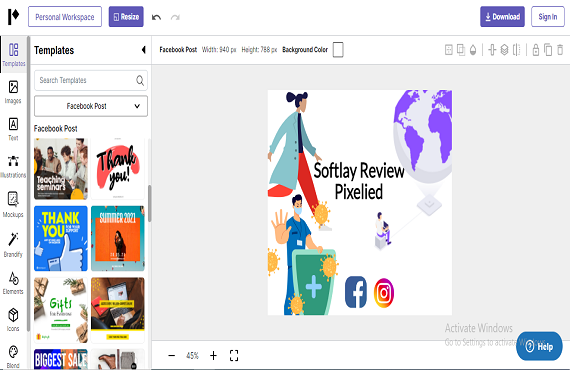Select the Teaching seminars template
Viewport: 570px width, 370px height.
tap(61, 169)
